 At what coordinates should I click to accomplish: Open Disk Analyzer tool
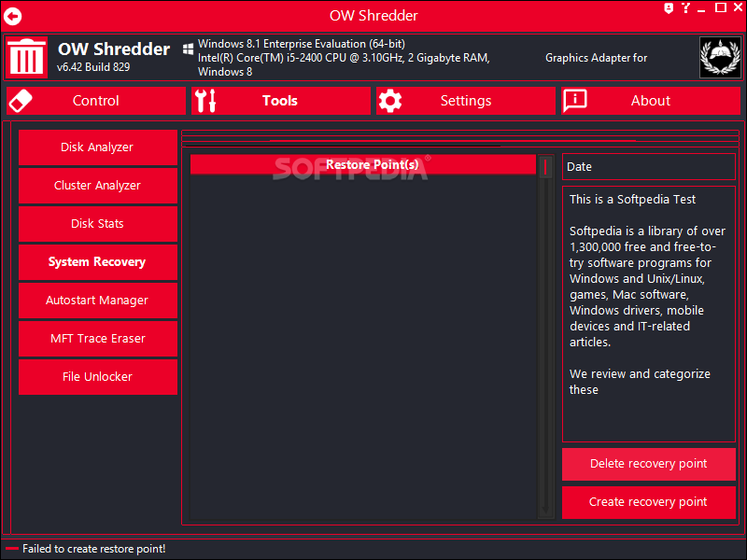click(98, 147)
